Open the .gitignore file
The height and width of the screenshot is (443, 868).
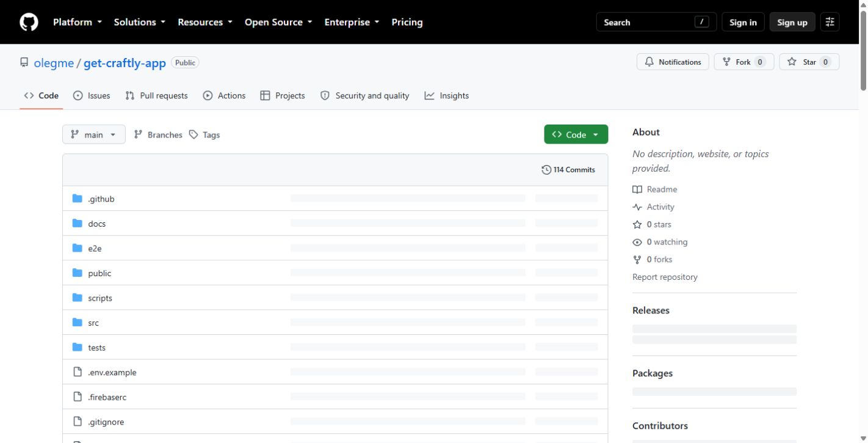tap(106, 422)
